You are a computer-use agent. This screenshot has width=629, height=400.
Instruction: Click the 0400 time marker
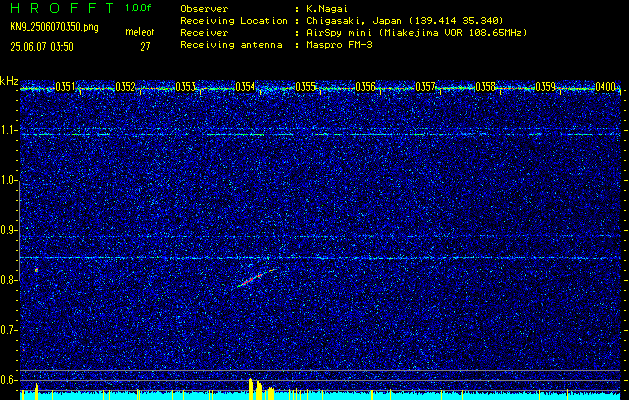point(605,87)
